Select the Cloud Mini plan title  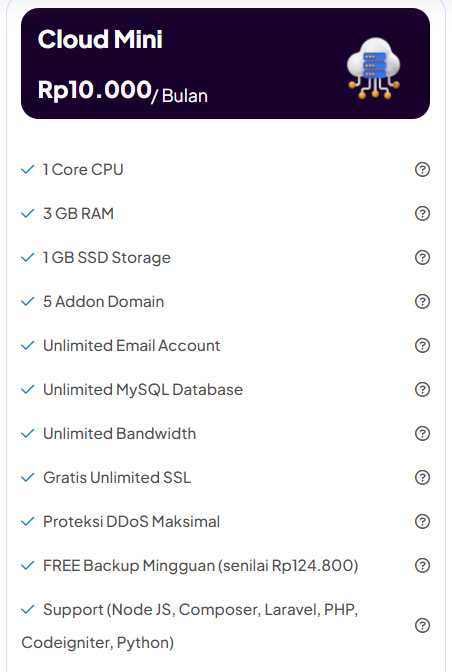pyautogui.click(x=100, y=39)
